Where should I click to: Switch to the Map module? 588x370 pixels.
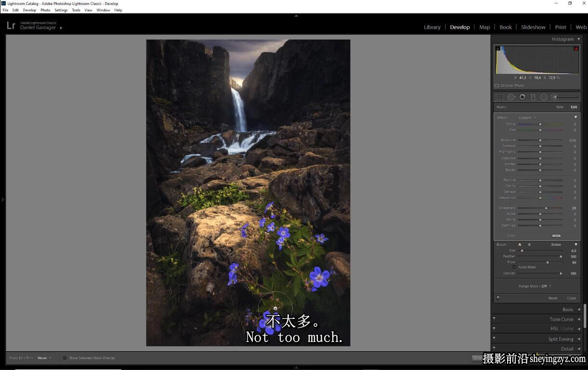click(484, 27)
